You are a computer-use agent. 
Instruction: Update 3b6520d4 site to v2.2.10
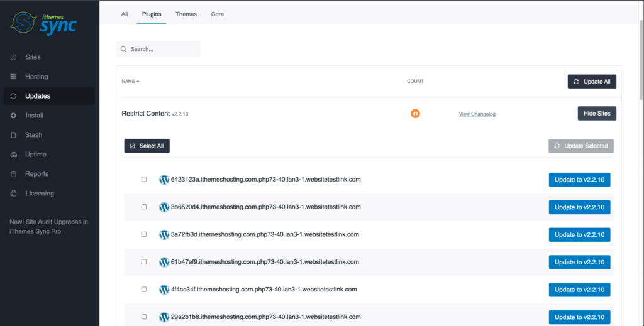(x=579, y=207)
